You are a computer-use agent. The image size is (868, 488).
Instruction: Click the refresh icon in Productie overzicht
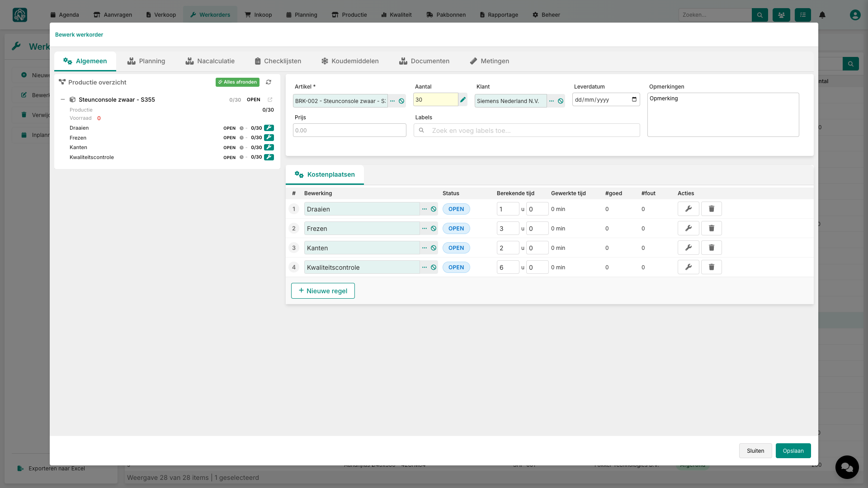coord(269,82)
